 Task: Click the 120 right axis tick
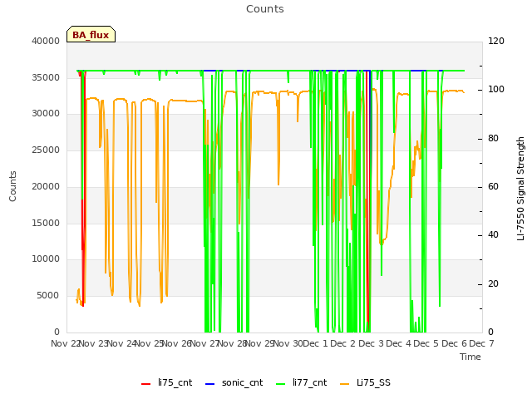[496, 41]
